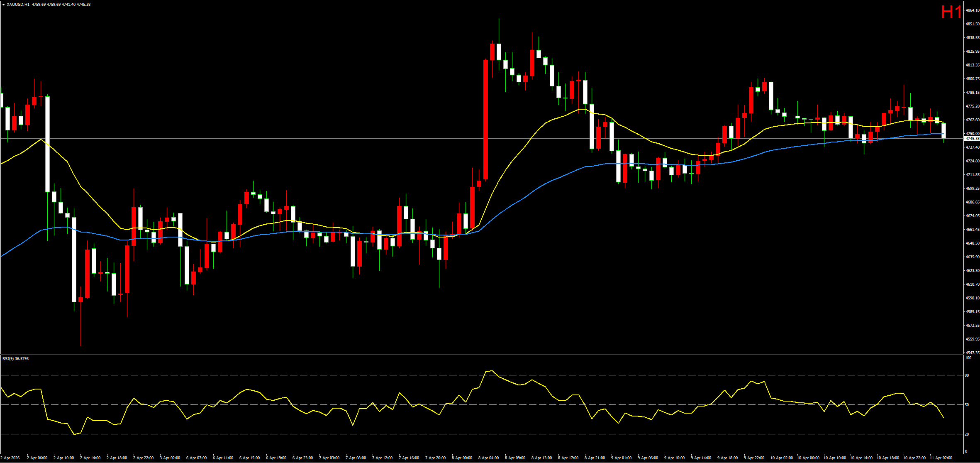Click the 4800.75 price scale value

click(973, 79)
